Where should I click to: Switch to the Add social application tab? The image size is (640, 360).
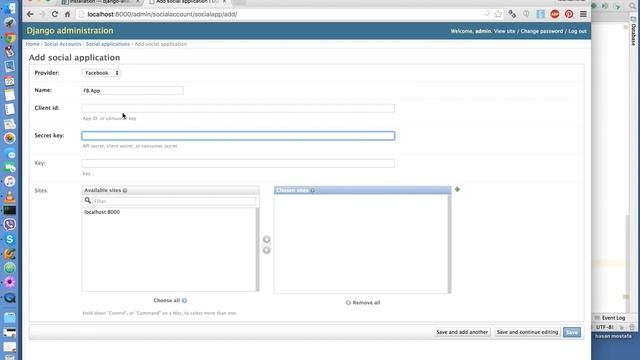tap(186, 2)
